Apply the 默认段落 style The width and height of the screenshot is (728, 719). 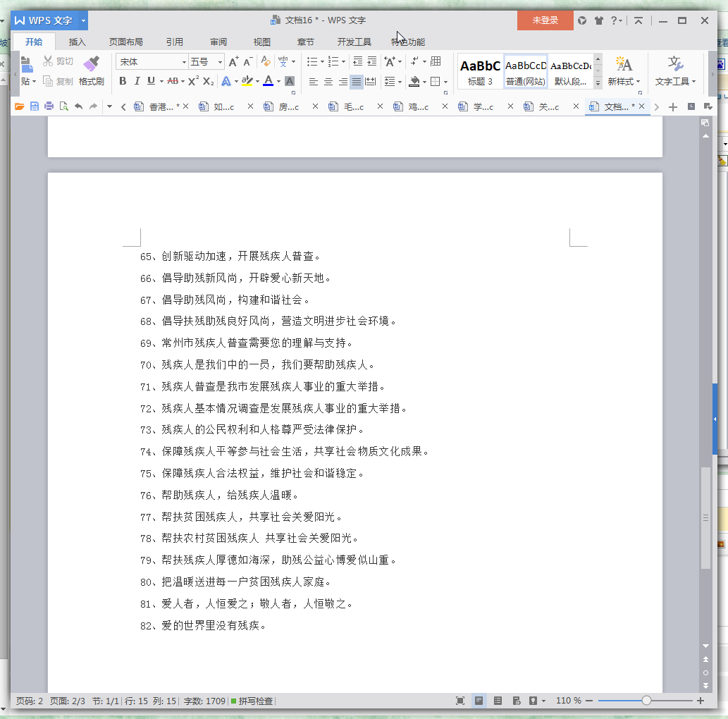click(x=571, y=71)
